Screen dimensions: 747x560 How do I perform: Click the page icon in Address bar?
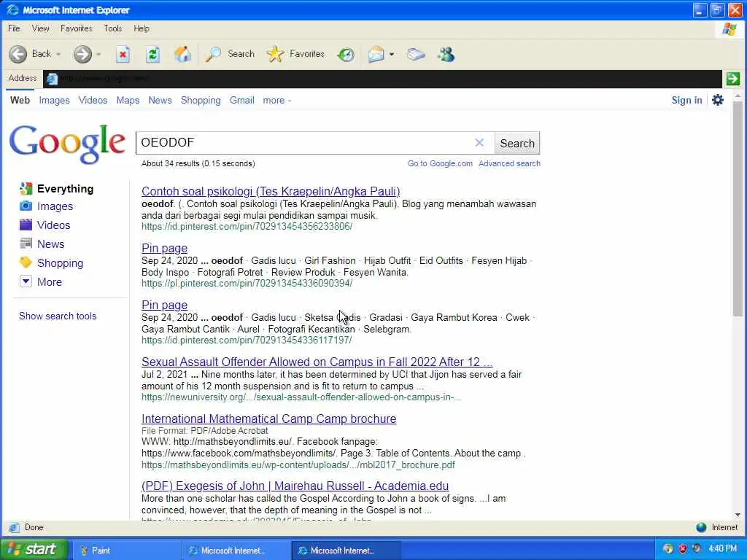52,79
